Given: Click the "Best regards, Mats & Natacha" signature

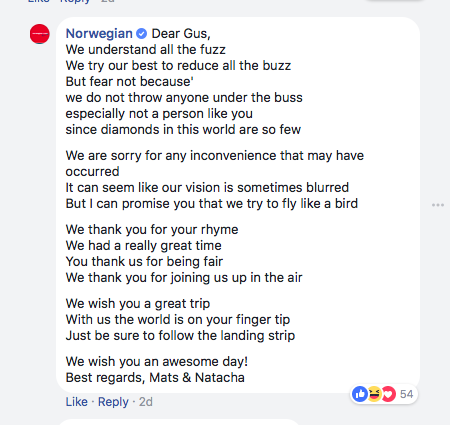Looking at the screenshot, I should [155, 378].
